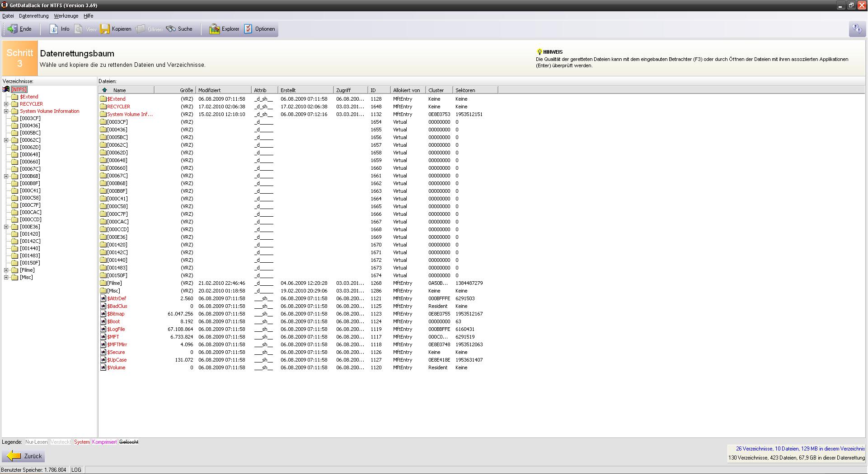Select the $BadClus file icon
Image resolution: width=868 pixels, height=474 pixels.
click(103, 306)
